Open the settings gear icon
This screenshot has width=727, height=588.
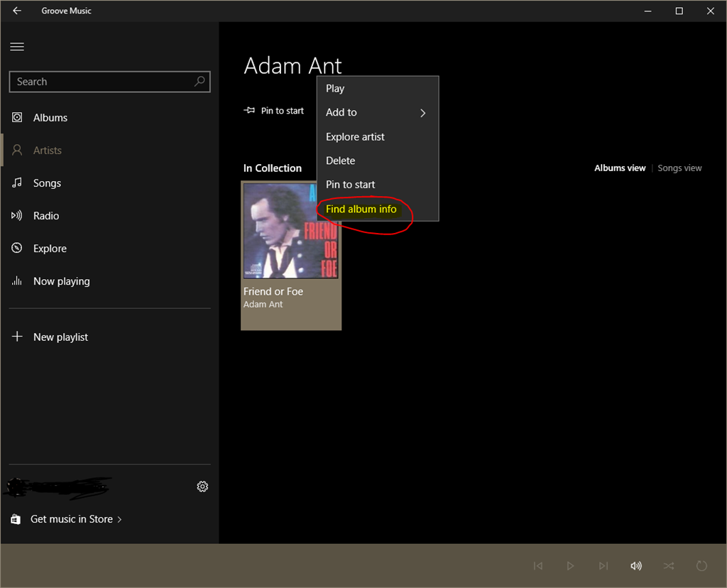(202, 486)
